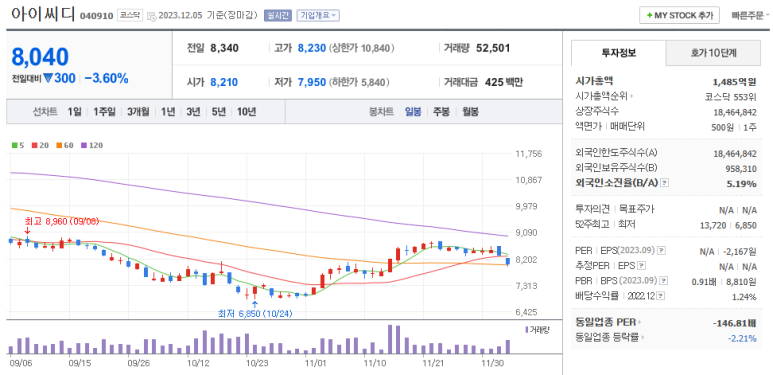773x375 pixels.
Task: Click the green 5-day moving average legend marker
Action: (14, 145)
